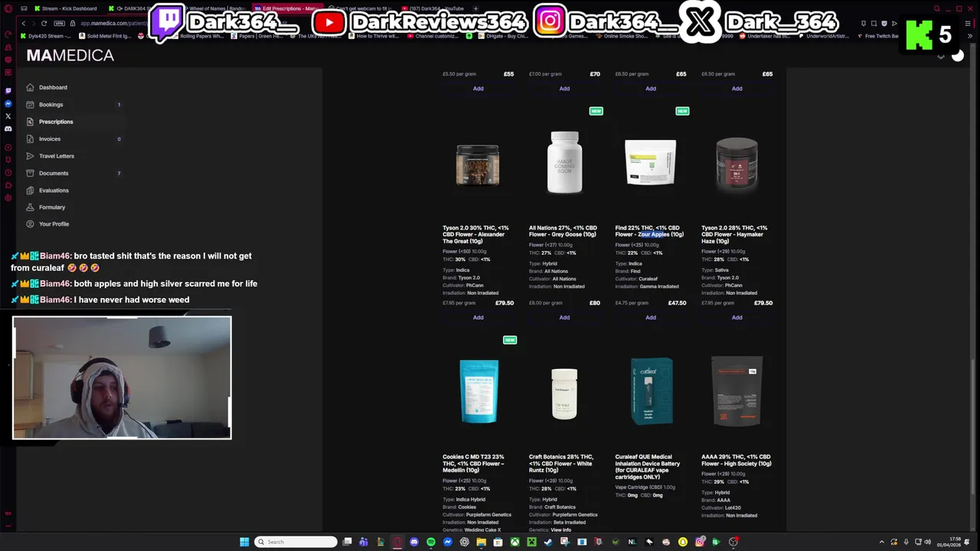
Task: Open Twitch in Opera GX sidebar
Action: (8, 90)
